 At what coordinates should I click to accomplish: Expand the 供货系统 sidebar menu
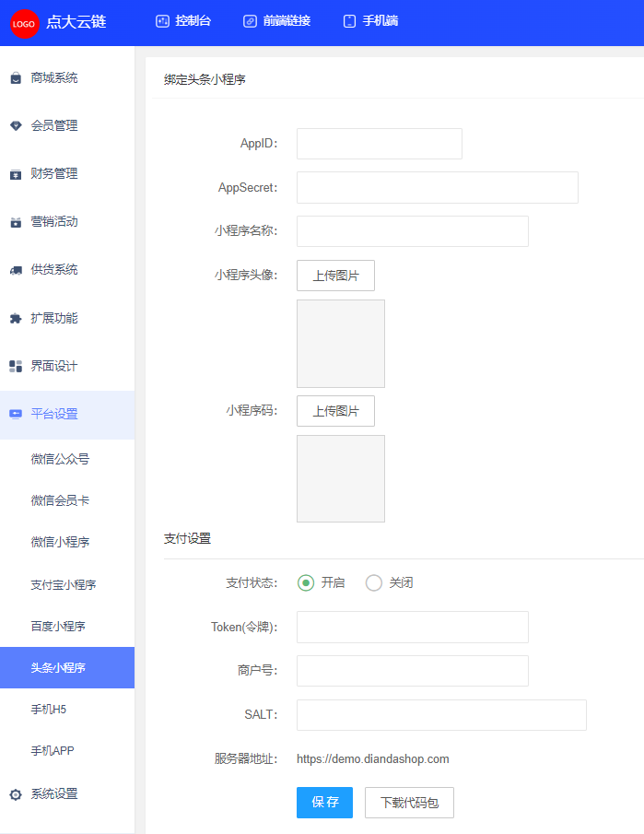(67, 270)
